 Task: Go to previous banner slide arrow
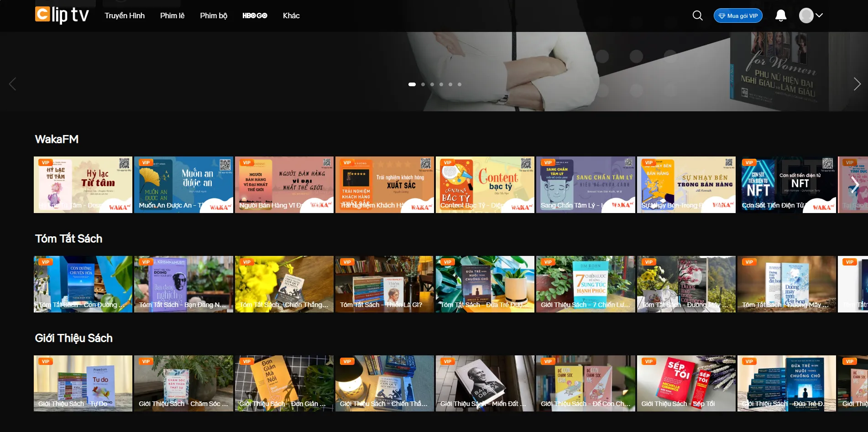coord(13,84)
